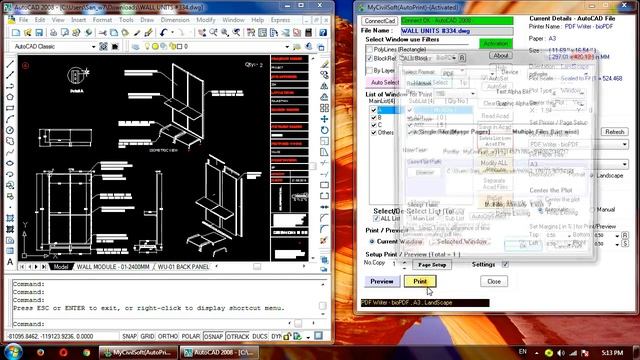The image size is (640, 360).
Task: Open the Modify menu in AutoCAD
Action: click(x=205, y=20)
